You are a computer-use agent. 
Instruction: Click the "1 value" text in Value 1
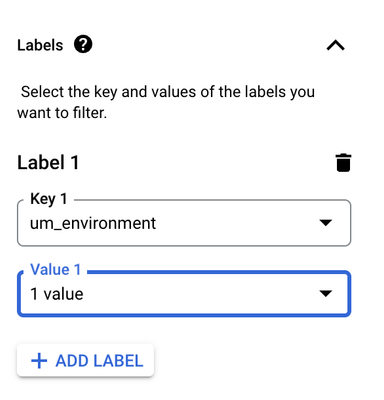(57, 294)
